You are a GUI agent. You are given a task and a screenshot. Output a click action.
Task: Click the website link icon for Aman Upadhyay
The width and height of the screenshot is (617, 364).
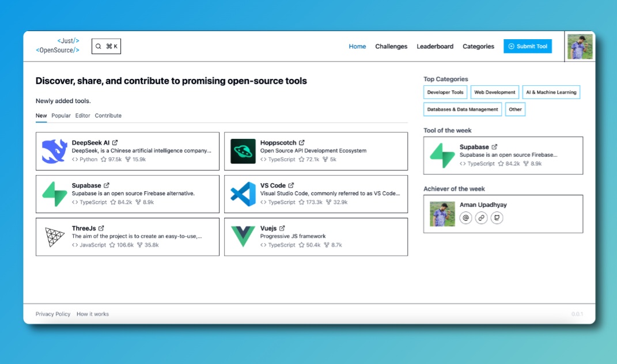481,218
